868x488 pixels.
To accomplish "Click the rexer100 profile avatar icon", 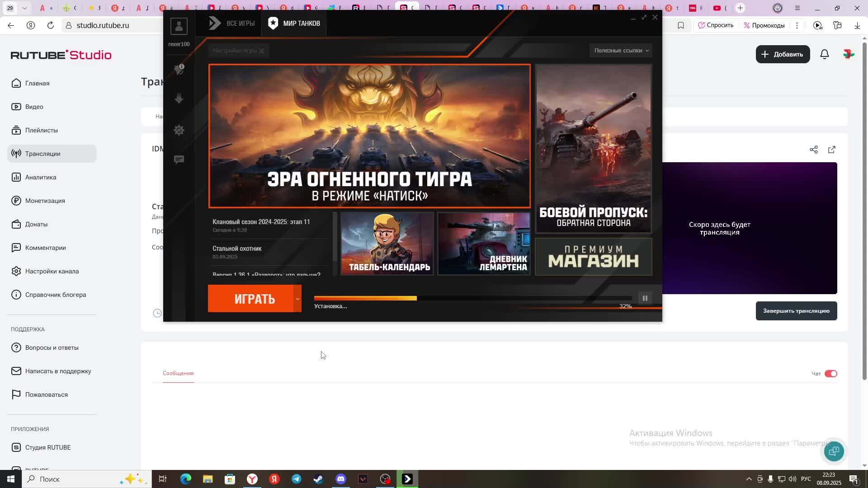I will pos(179,26).
